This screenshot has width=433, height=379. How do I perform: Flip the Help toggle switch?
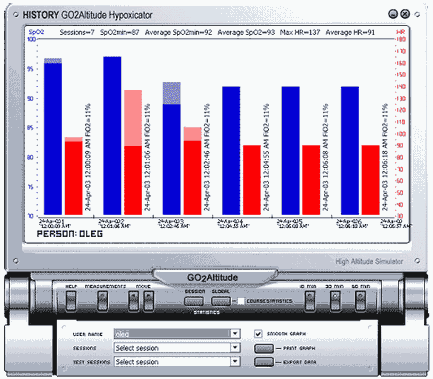[71, 301]
